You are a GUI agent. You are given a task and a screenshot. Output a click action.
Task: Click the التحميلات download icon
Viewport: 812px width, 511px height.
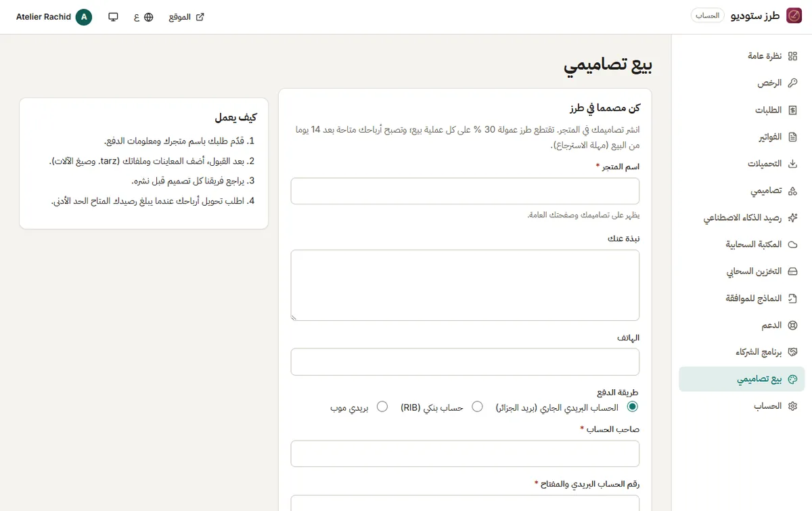pos(794,164)
